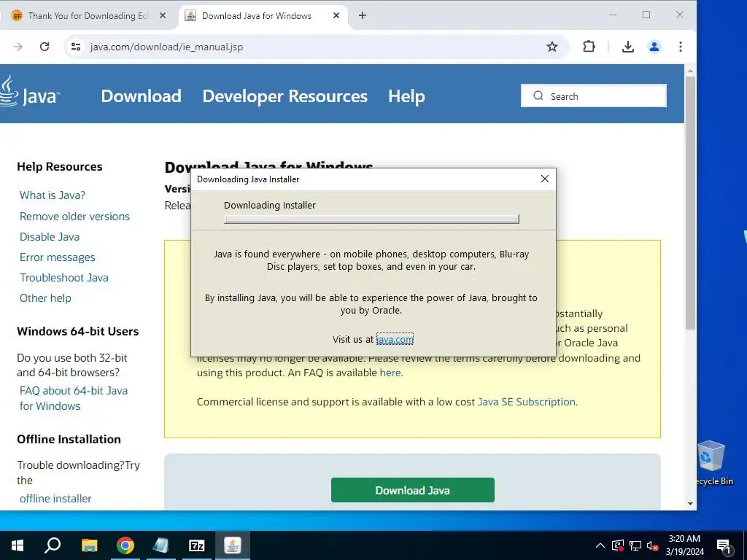Open File Explorer from taskbar
This screenshot has height=560, width=747.
coord(89,545)
